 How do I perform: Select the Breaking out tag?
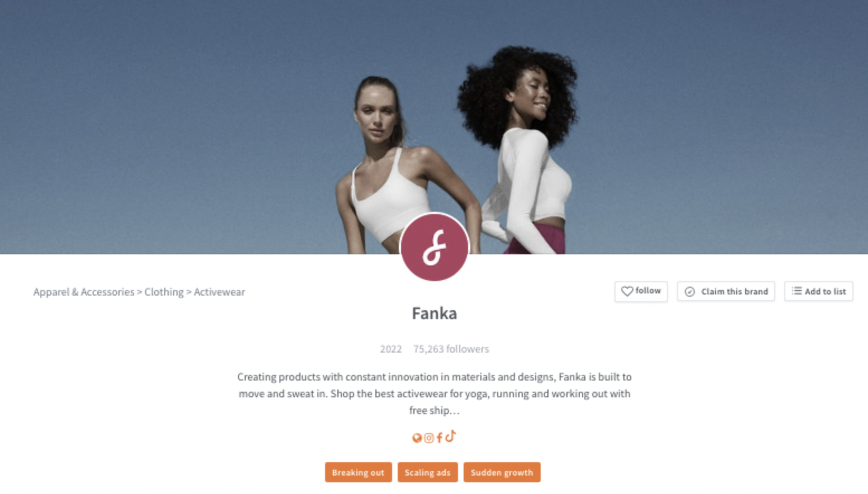[359, 472]
